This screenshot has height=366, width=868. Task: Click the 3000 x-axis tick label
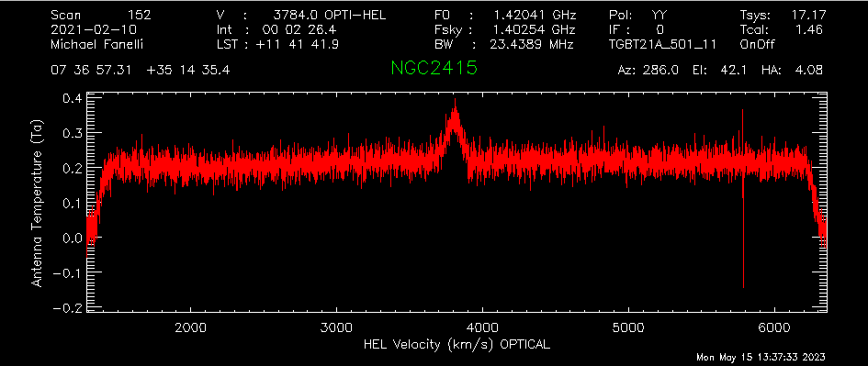[336, 327]
